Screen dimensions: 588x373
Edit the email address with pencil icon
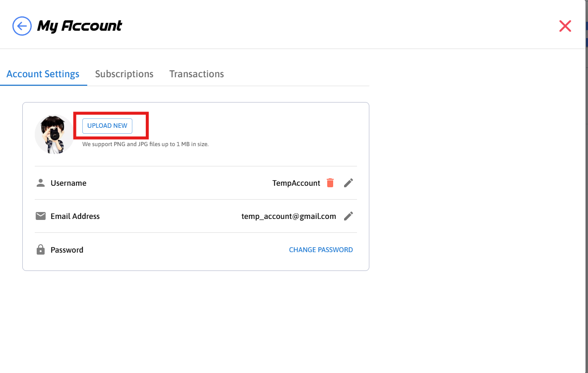coord(349,216)
